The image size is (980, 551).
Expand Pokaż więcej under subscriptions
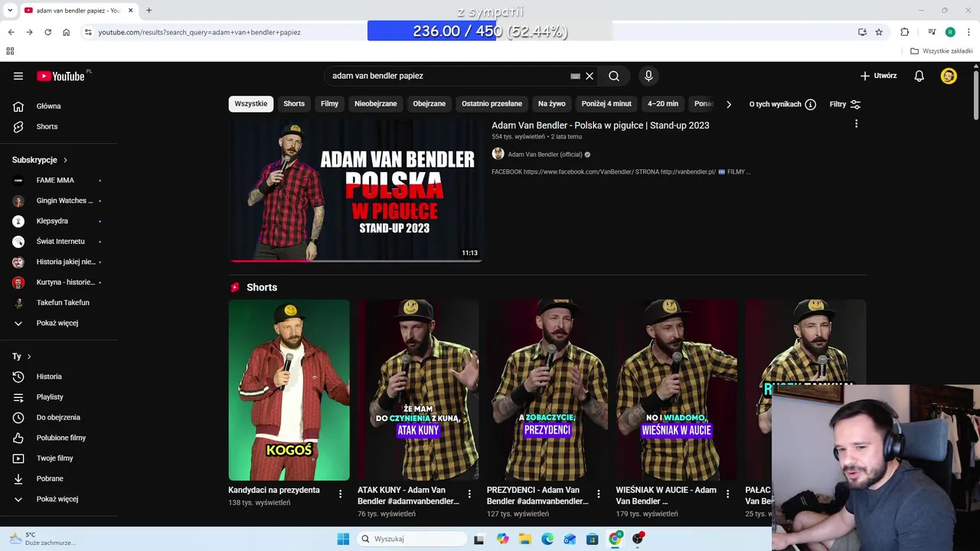[58, 323]
